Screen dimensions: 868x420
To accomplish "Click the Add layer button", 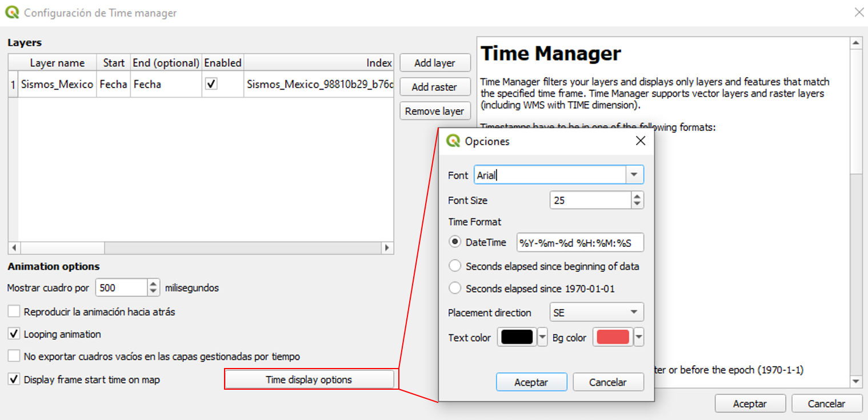I will click(x=434, y=63).
